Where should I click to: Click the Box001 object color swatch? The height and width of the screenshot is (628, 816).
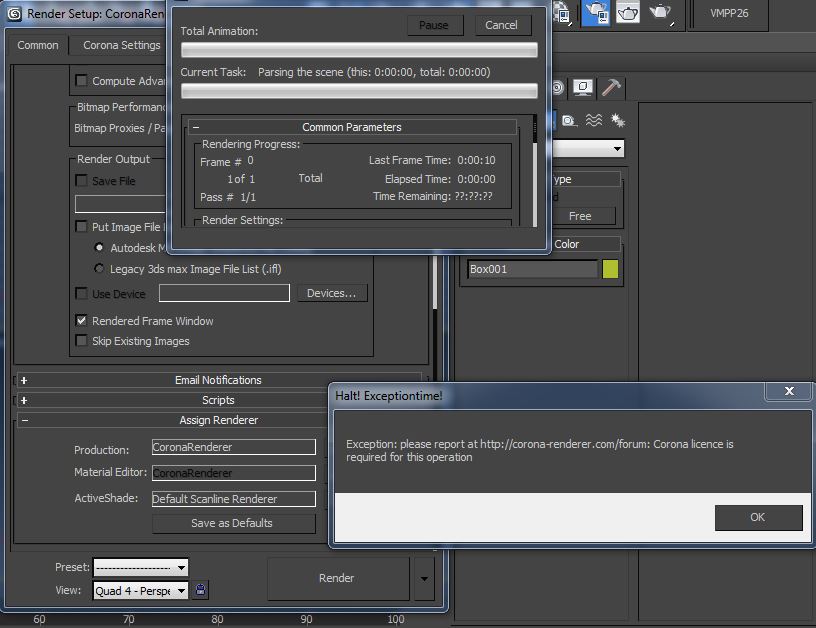[x=610, y=269]
